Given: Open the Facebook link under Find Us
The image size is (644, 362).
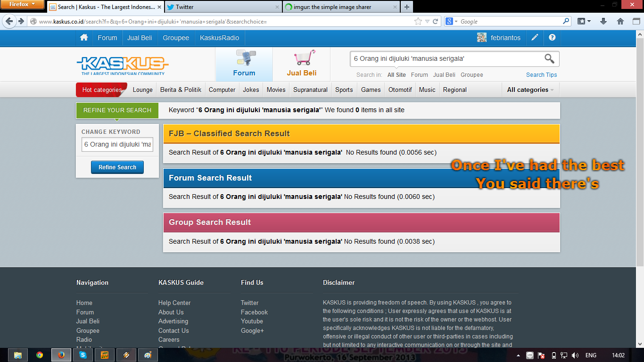Looking at the screenshot, I should 254,312.
